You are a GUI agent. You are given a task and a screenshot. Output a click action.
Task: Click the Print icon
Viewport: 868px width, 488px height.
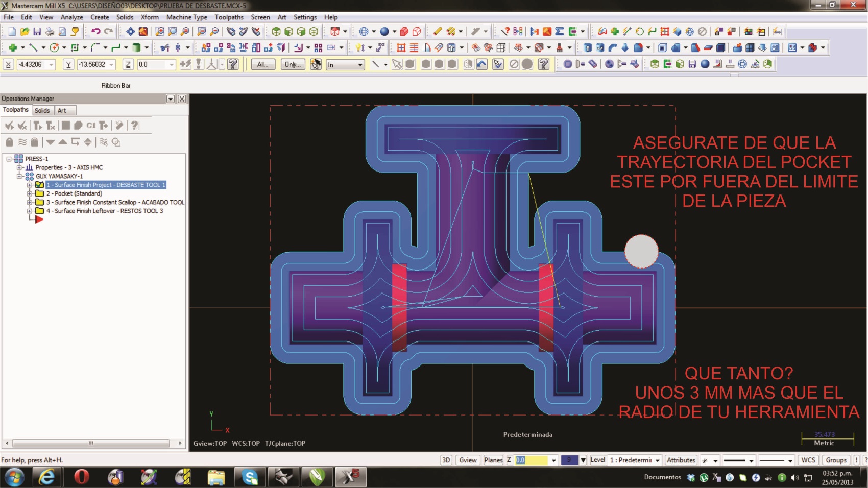coord(50,32)
